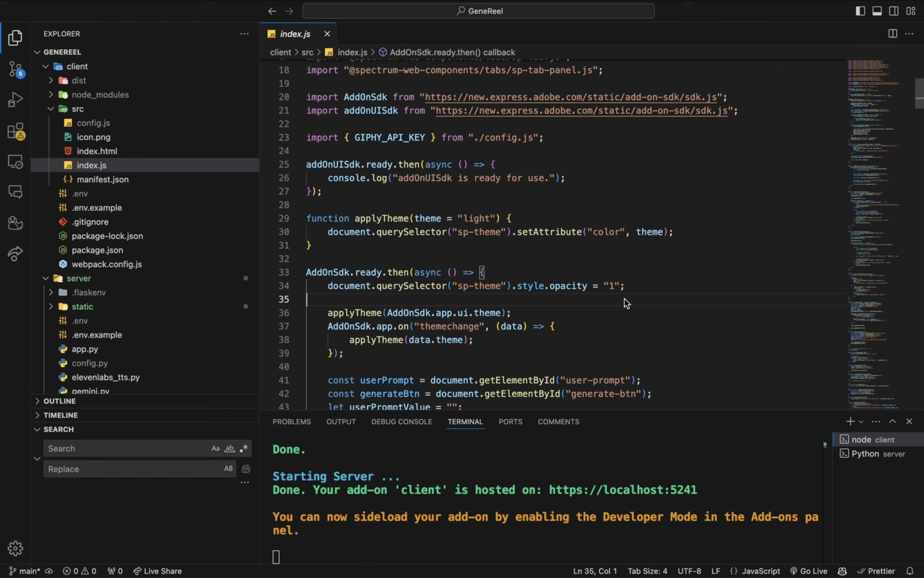
Task: Toggle the bottom panel visibility
Action: [877, 11]
